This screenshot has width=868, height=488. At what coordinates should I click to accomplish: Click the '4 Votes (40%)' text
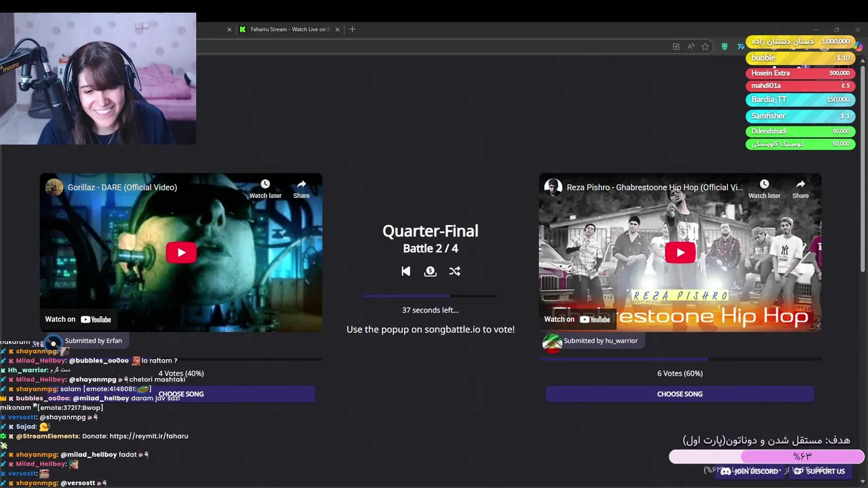(x=181, y=373)
